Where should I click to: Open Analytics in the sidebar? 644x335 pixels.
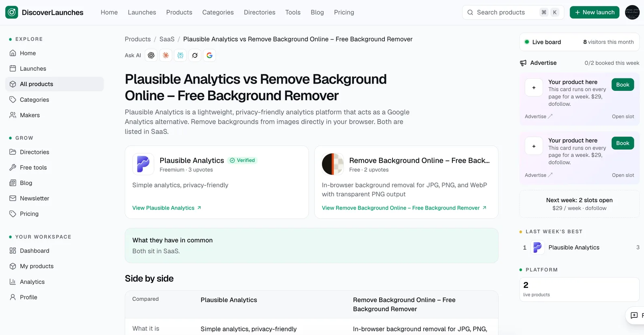click(x=54, y=282)
